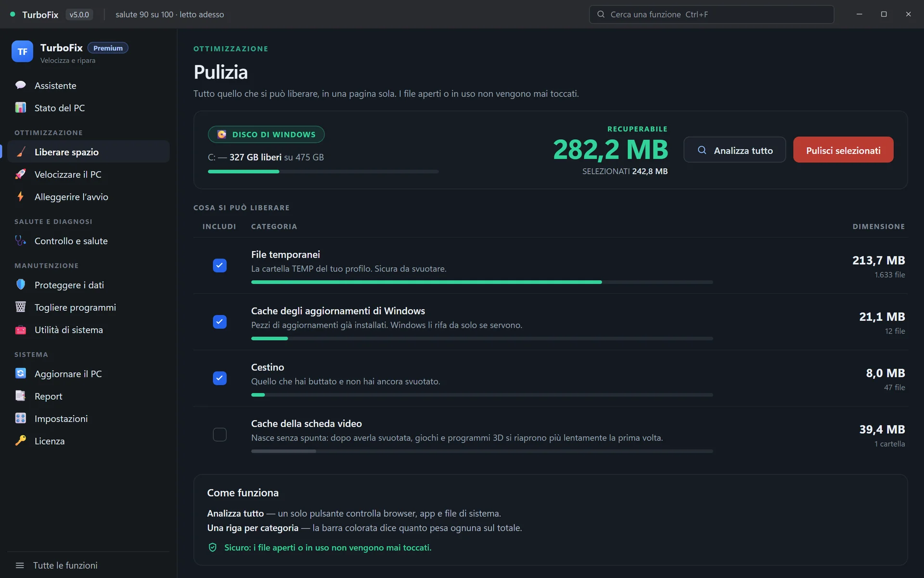The height and width of the screenshot is (578, 924).
Task: Click the Cache della scheda video size bar
Action: pos(482,451)
